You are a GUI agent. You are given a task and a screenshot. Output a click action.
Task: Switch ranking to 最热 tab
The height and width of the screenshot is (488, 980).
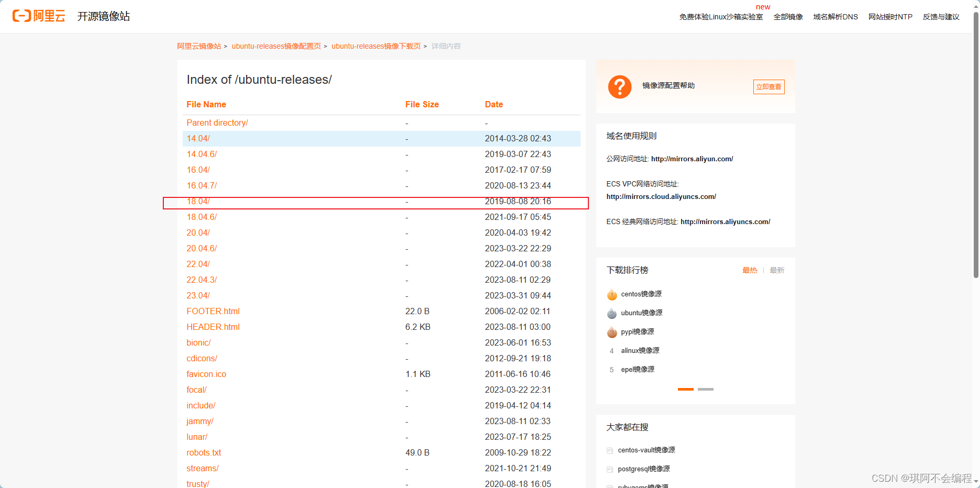coord(750,270)
